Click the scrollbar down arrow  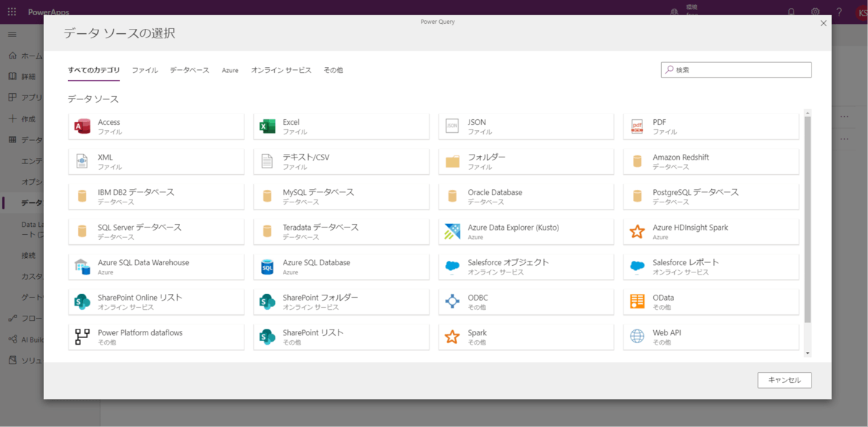[x=808, y=353]
